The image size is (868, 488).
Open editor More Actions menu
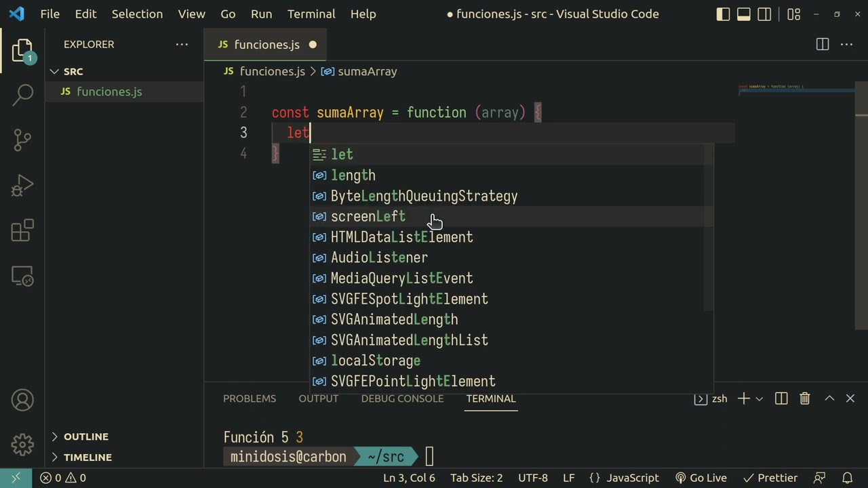[847, 45]
